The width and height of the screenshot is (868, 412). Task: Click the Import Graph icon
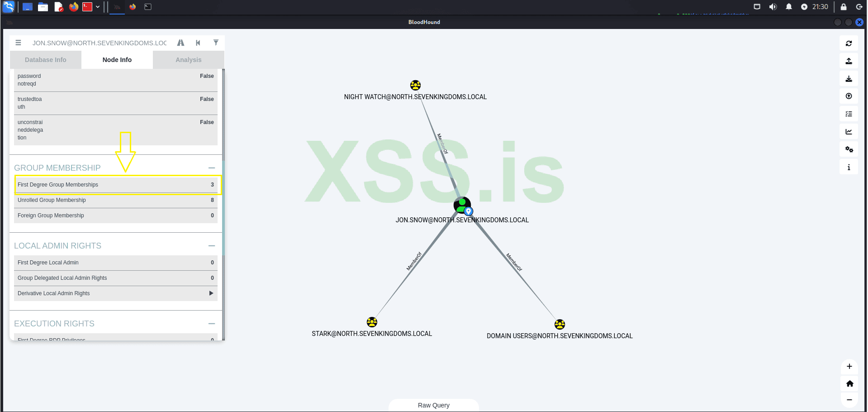849,79
